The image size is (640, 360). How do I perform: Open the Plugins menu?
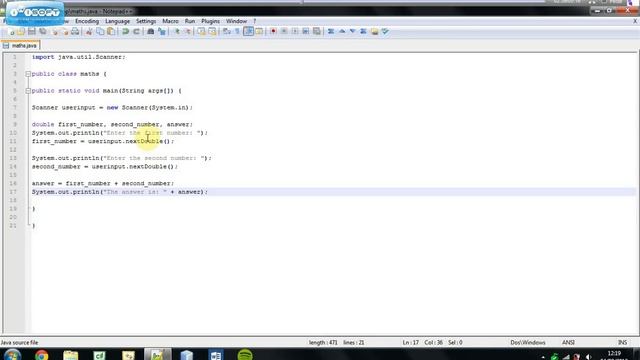click(211, 21)
